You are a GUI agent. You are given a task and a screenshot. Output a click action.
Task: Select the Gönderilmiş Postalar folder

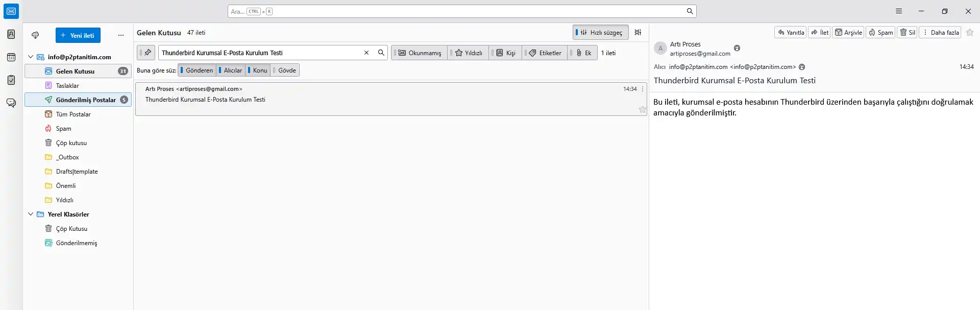click(x=78, y=100)
